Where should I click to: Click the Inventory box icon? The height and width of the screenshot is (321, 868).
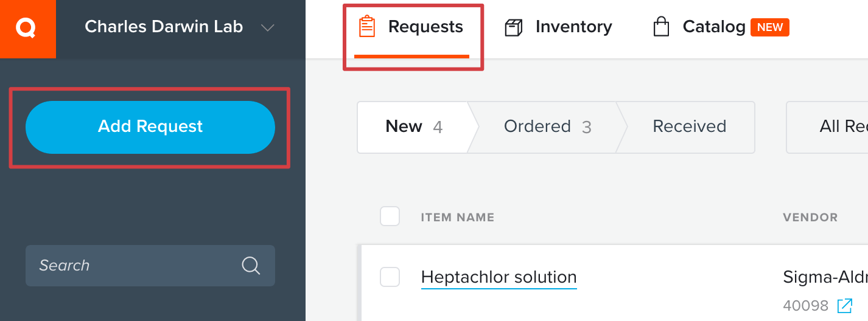pos(514,27)
